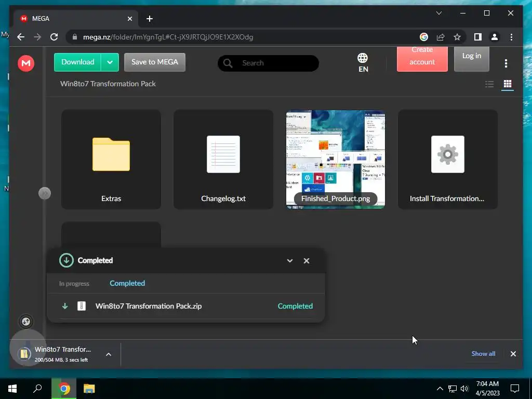Viewport: 532px width, 399px height.
Task: Click the MEGA Search field
Action: click(x=268, y=63)
